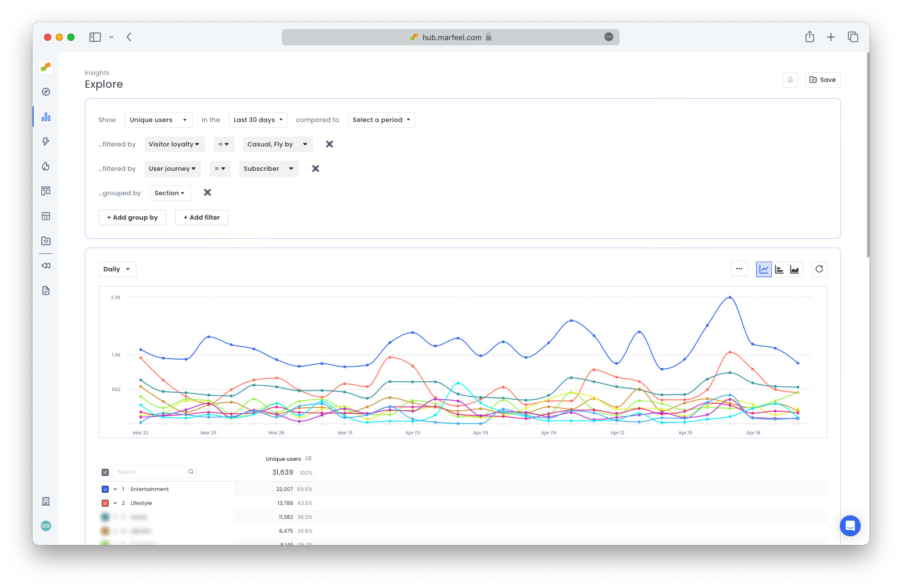Toggle the select-all checkbox above the section list
The height and width of the screenshot is (588, 902).
(105, 472)
